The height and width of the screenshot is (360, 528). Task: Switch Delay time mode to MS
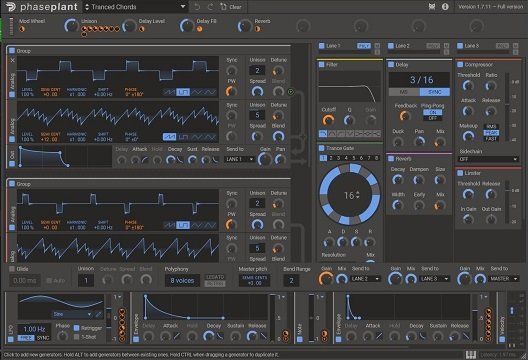pos(404,92)
